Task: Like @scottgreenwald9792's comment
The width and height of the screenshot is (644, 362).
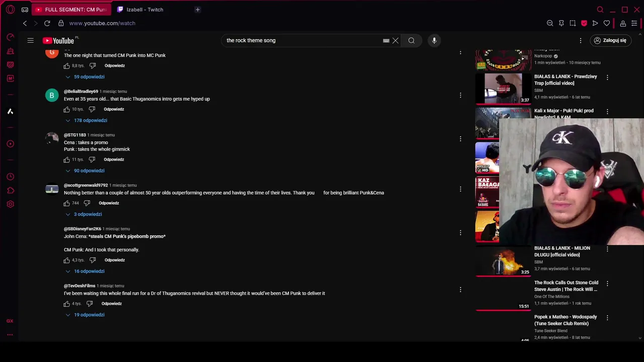Action: click(x=67, y=203)
